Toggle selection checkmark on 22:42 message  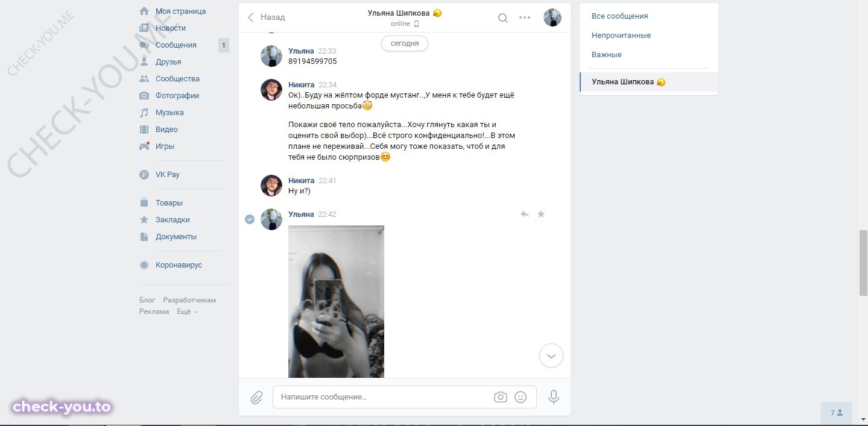pyautogui.click(x=250, y=219)
